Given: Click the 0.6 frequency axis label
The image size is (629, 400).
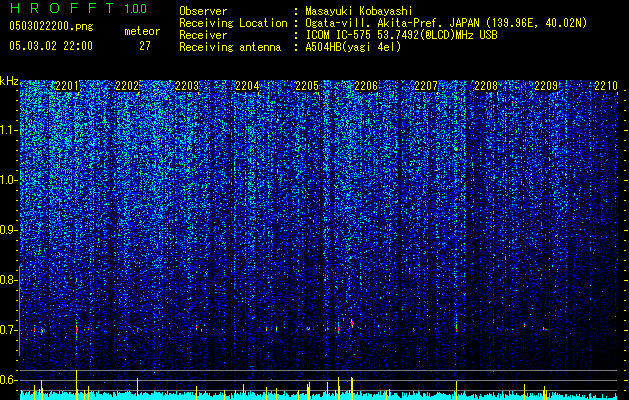Looking at the screenshot, I should click(x=8, y=380).
